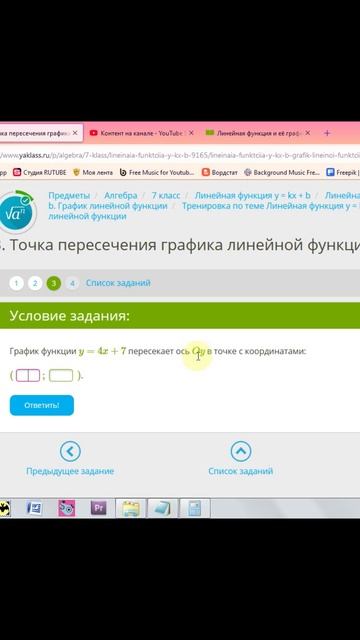This screenshot has height=640, width=360.
Task: Click the up-arrow task list icon
Action: (241, 451)
